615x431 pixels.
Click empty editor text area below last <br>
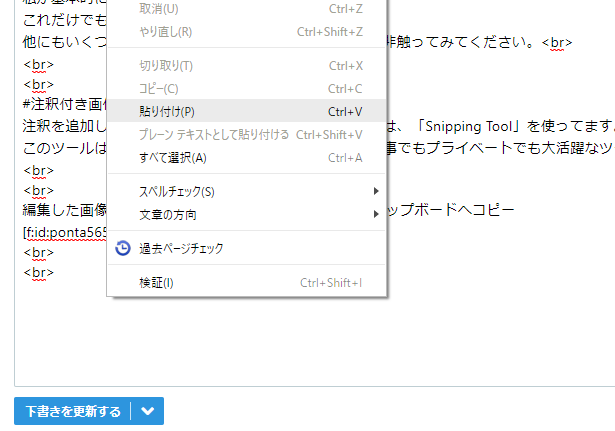[x=314, y=333]
